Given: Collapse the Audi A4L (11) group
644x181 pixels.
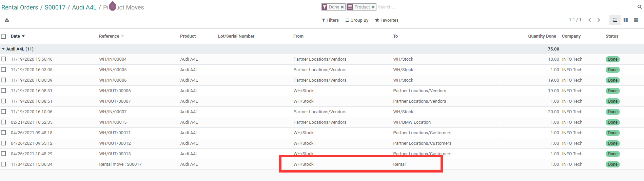Looking at the screenshot, I should coord(18,49).
